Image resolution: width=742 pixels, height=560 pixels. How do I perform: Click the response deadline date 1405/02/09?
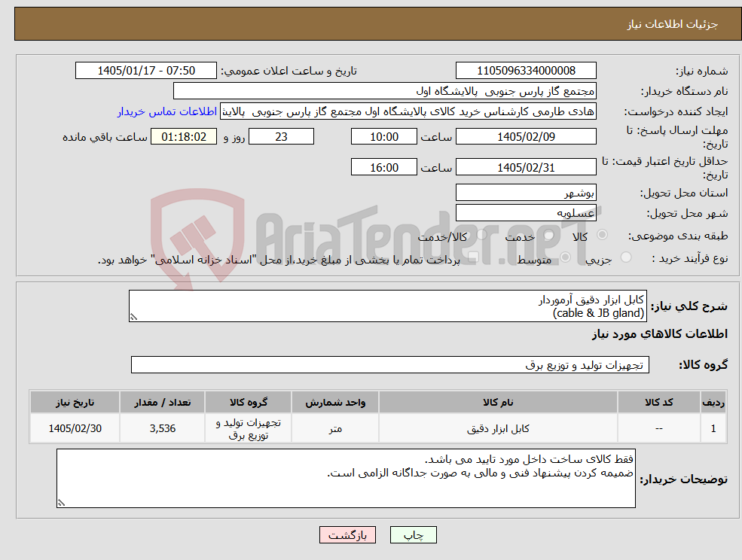pos(526,137)
